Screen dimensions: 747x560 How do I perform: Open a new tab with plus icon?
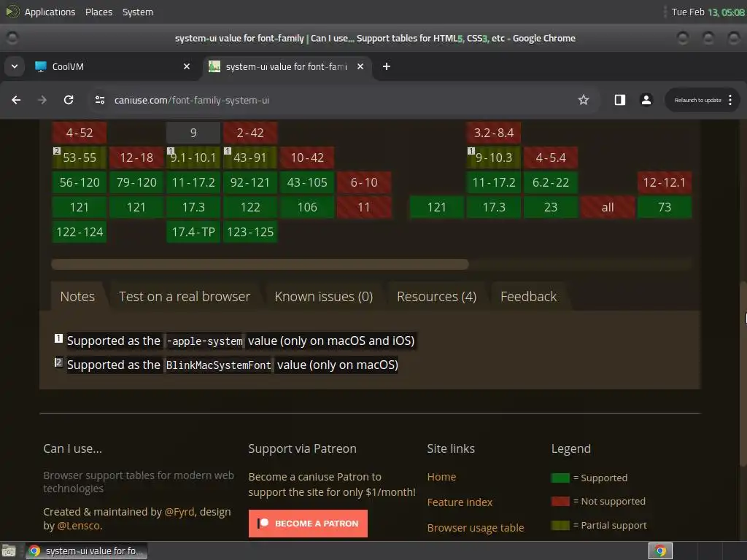(x=387, y=66)
